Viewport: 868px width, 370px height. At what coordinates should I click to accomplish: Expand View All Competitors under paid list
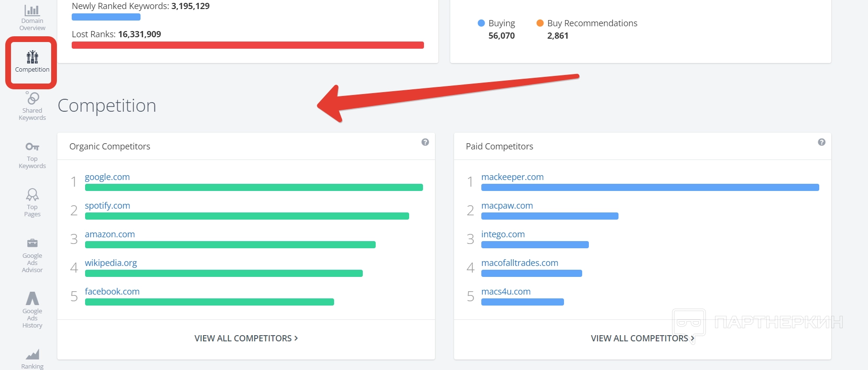pyautogui.click(x=642, y=338)
